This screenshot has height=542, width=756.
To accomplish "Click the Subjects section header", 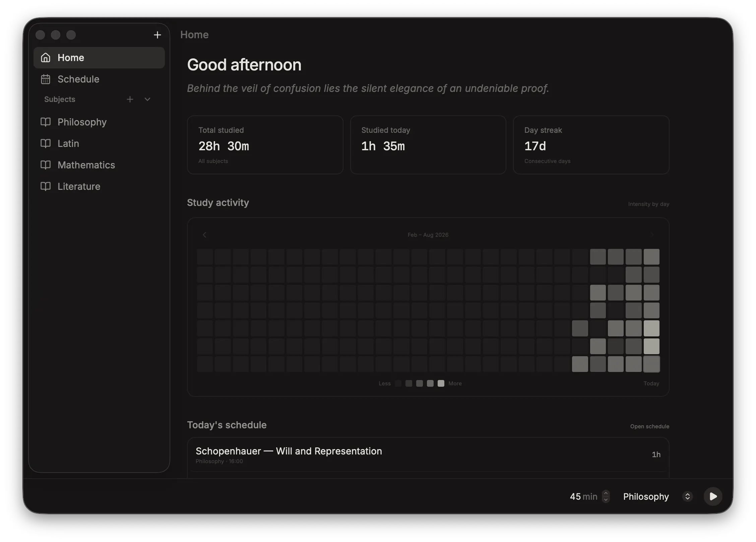I will [60, 99].
